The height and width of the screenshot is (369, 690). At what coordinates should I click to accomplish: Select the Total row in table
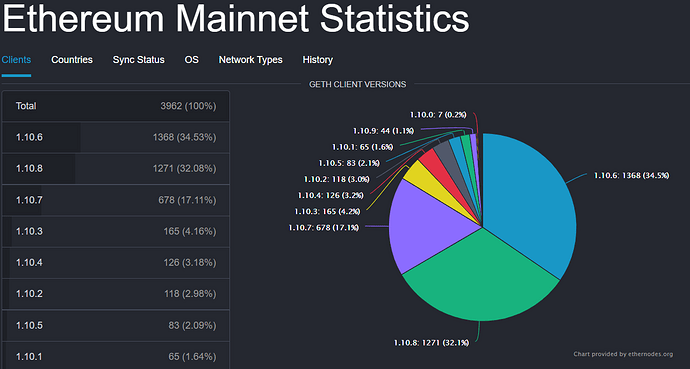[x=116, y=106]
